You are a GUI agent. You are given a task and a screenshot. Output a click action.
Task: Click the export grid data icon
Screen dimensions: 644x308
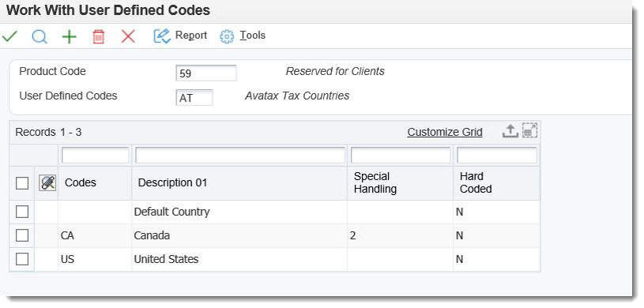510,131
